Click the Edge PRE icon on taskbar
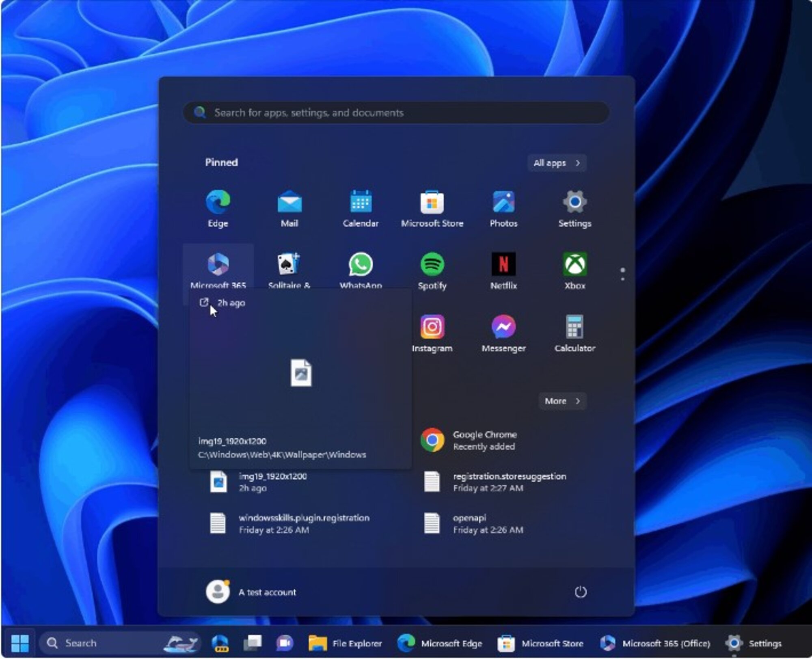 click(220, 643)
